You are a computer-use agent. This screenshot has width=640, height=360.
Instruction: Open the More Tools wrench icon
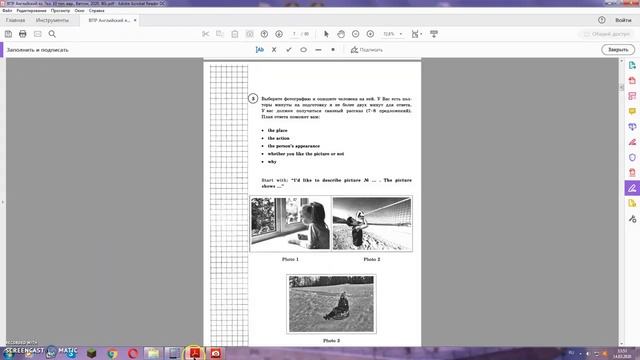click(632, 219)
